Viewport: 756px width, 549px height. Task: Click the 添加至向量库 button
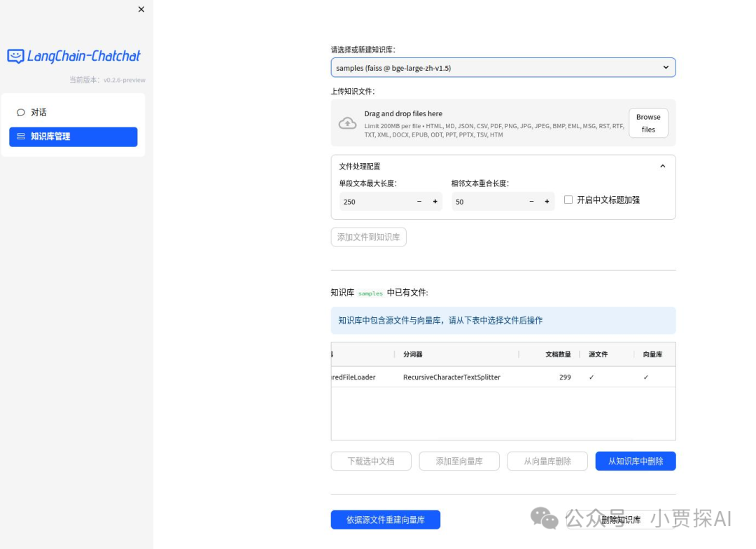(x=459, y=461)
